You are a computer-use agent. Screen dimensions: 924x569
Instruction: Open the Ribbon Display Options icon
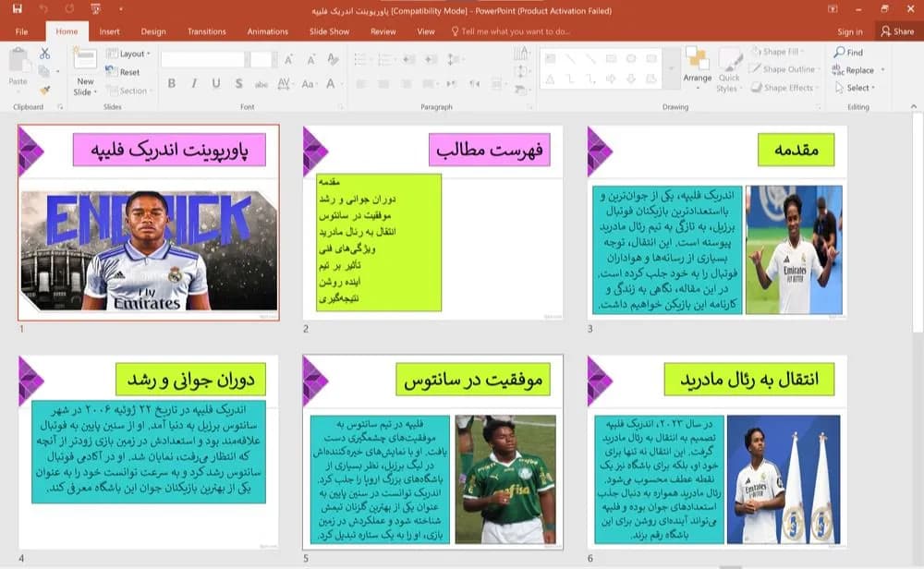833,9
